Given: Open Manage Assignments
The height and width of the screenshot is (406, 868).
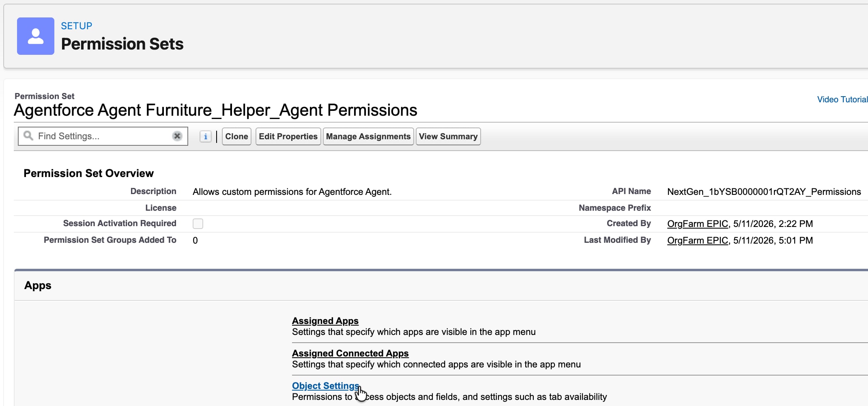Looking at the screenshot, I should click(x=368, y=136).
